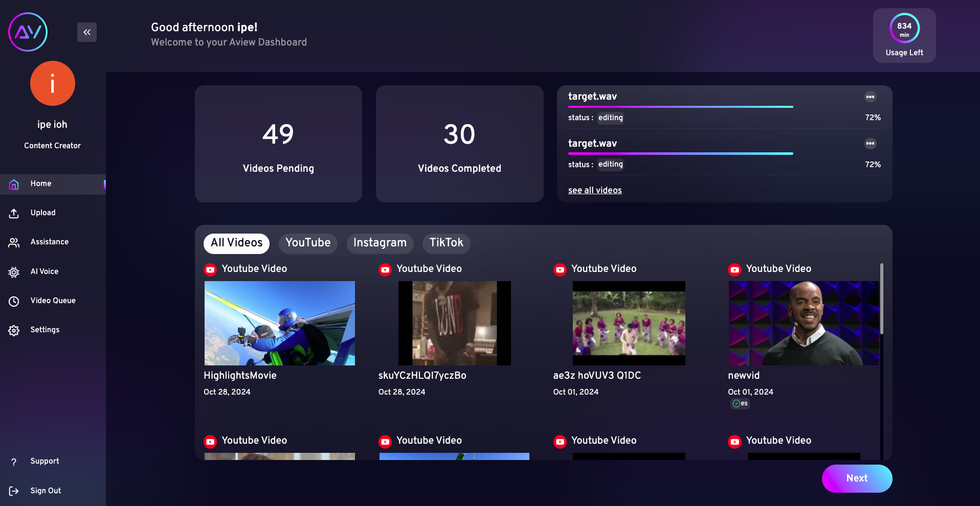The image size is (980, 506).
Task: Click the video list scrollbar
Action: 881,298
